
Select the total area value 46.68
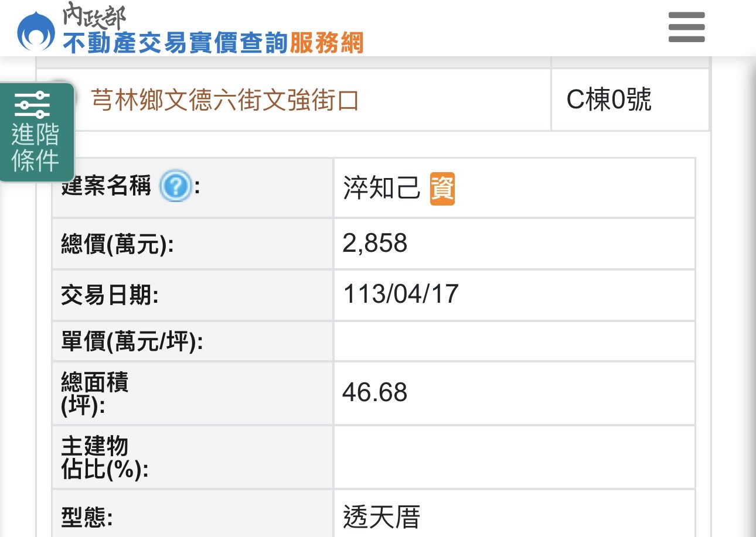(374, 392)
